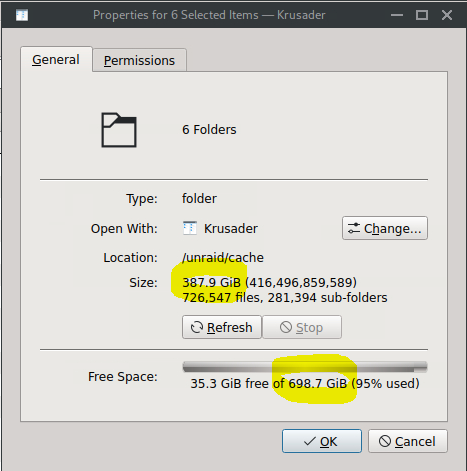Click the 'Size:' label

(143, 283)
